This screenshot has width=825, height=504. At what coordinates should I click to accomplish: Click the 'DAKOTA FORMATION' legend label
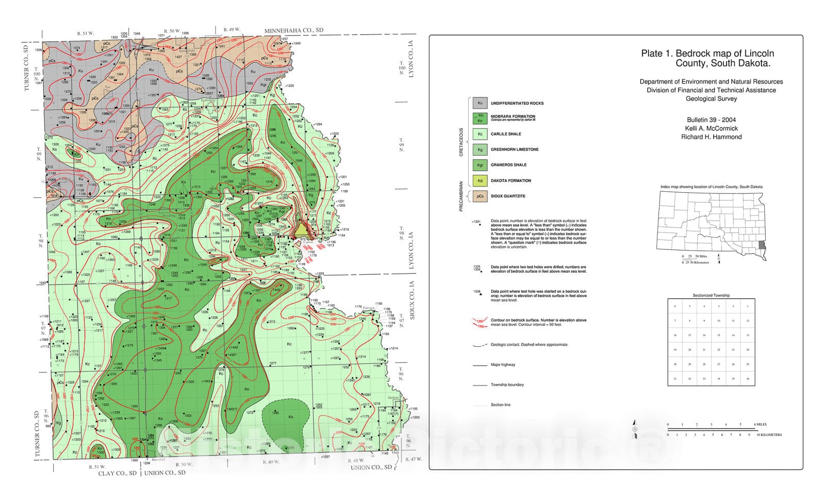tap(511, 181)
